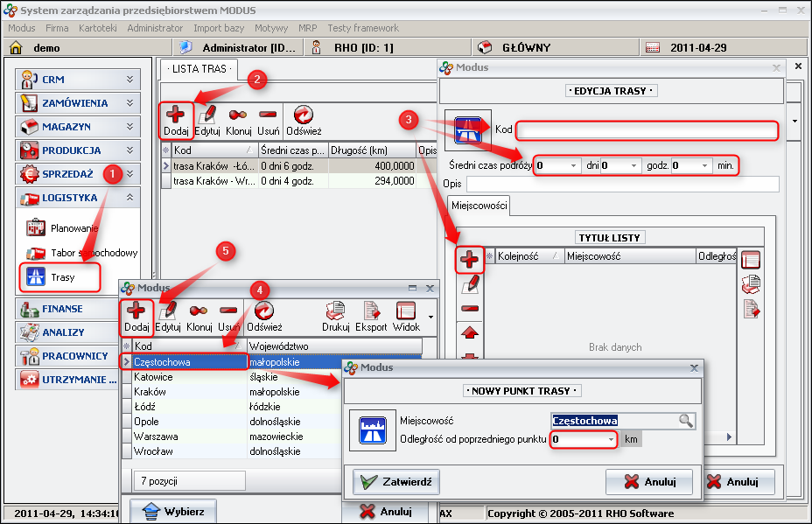Expand the MAGAZYN sidebar section
Screen dimensions: 812x524
point(129,127)
